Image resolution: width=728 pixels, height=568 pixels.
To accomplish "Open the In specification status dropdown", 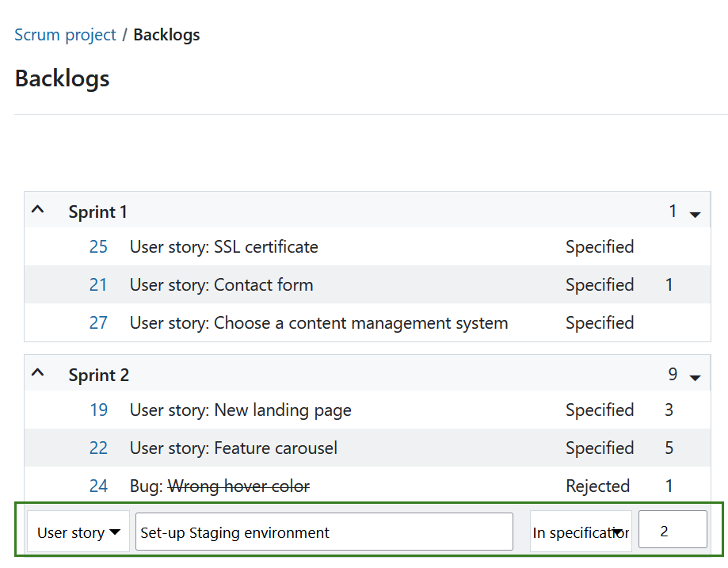I will (581, 531).
